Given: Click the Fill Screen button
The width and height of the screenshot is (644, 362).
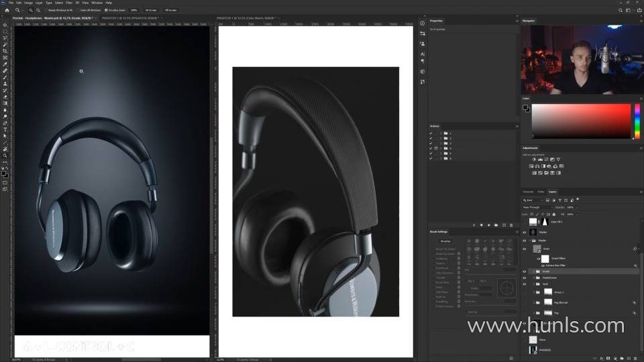Looking at the screenshot, I should click(x=170, y=10).
